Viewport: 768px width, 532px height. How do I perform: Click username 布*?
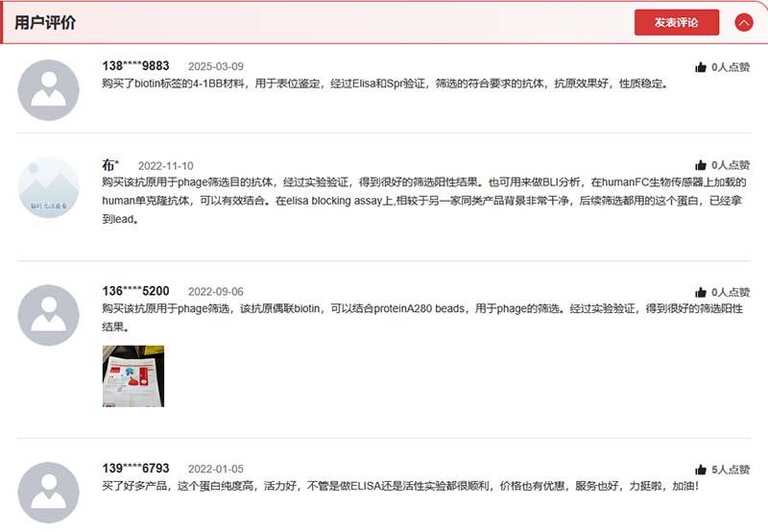110,165
